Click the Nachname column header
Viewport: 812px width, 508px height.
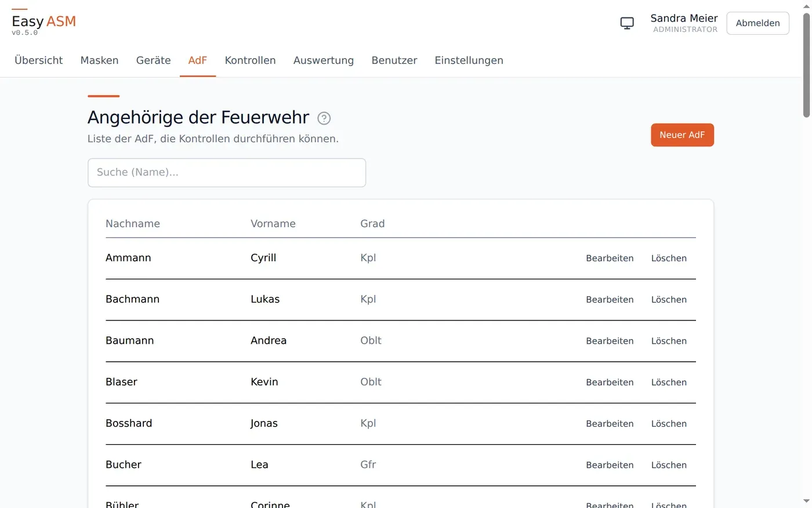[x=133, y=224]
